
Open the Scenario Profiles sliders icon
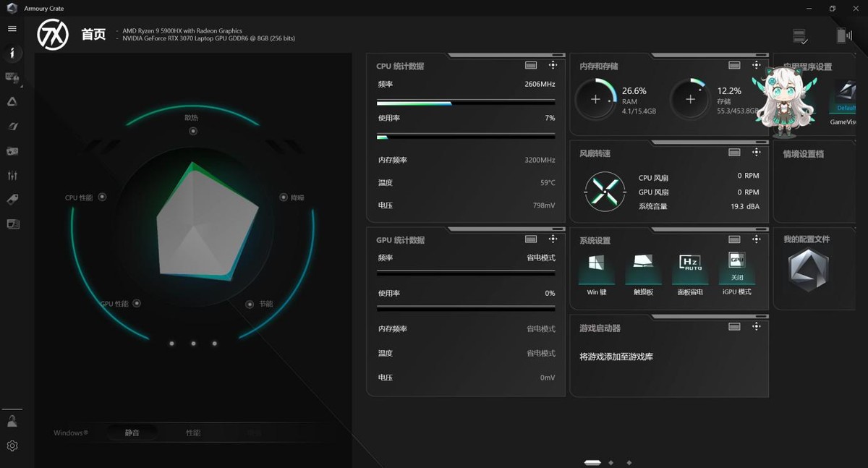pyautogui.click(x=12, y=176)
